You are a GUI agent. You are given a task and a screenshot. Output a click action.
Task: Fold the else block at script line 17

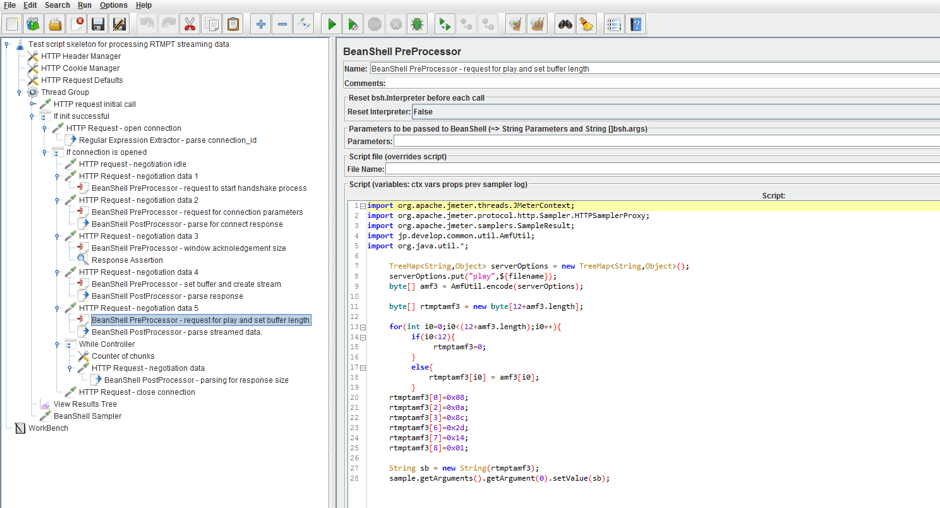coord(363,368)
